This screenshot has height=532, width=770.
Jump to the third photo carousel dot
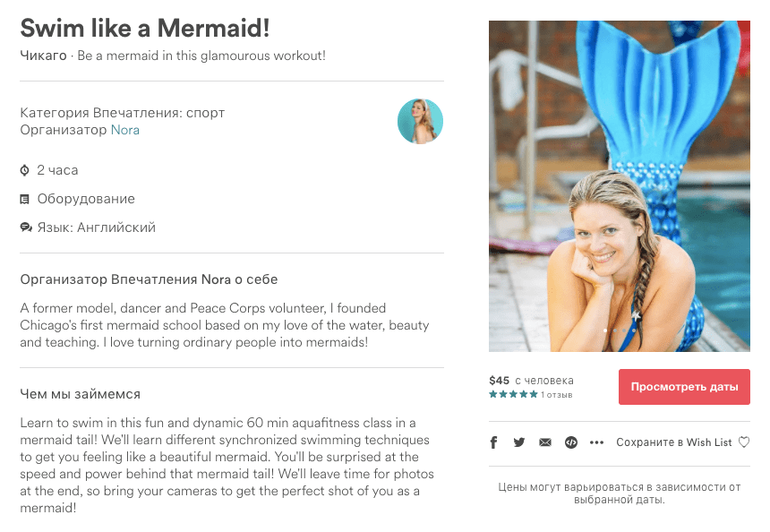(624, 330)
